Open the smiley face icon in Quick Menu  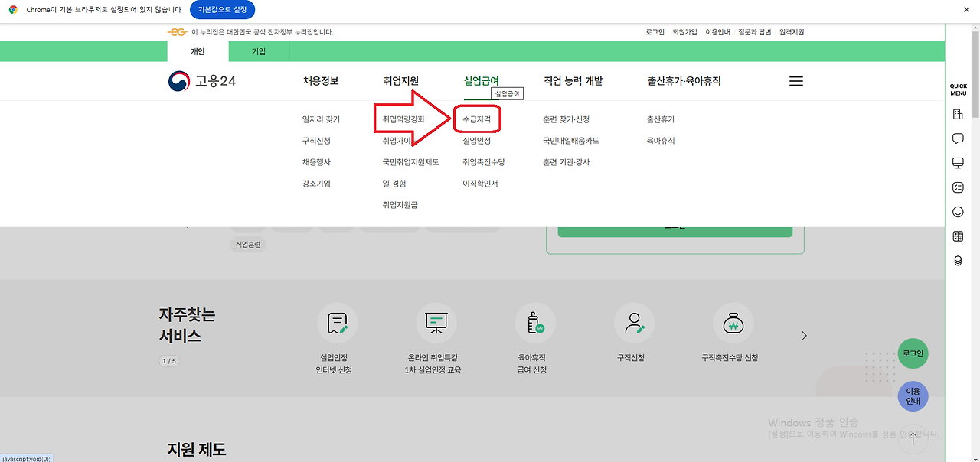click(x=958, y=212)
